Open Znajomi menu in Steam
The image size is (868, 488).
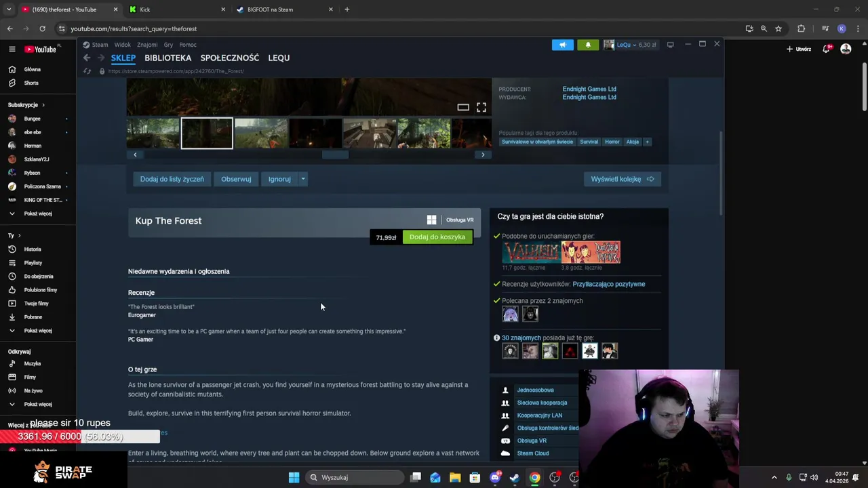tap(147, 45)
